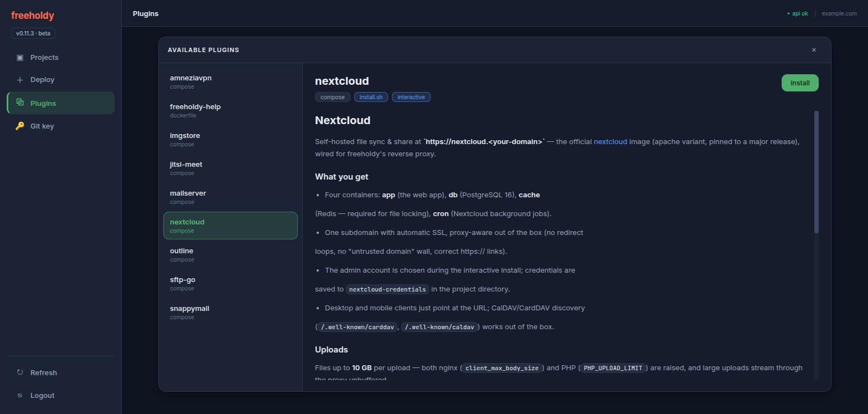Open the Git key section
This screenshot has width=868, height=414.
(61, 126)
